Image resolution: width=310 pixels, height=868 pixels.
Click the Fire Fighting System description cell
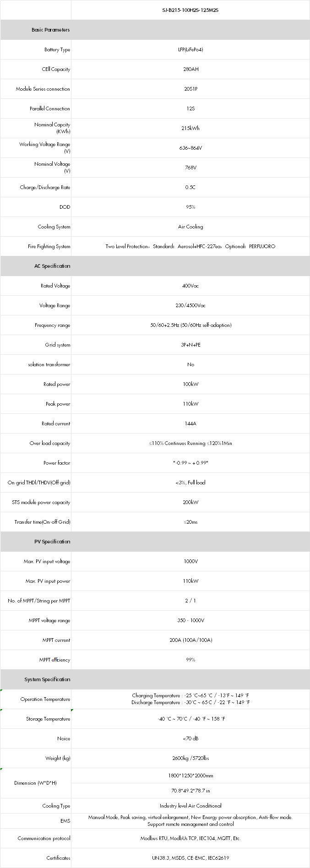coord(190,246)
